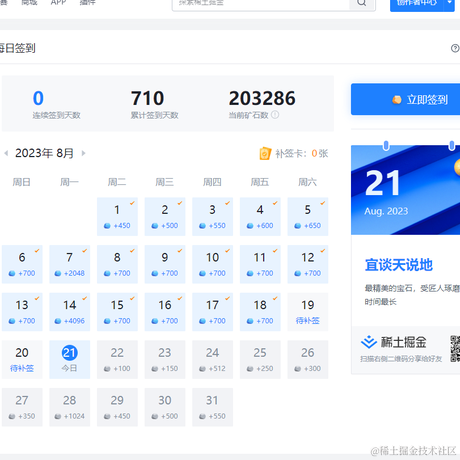Click the 稀土掘金 logo icon
Viewport: 460px width, 460px height.
pyautogui.click(x=369, y=342)
